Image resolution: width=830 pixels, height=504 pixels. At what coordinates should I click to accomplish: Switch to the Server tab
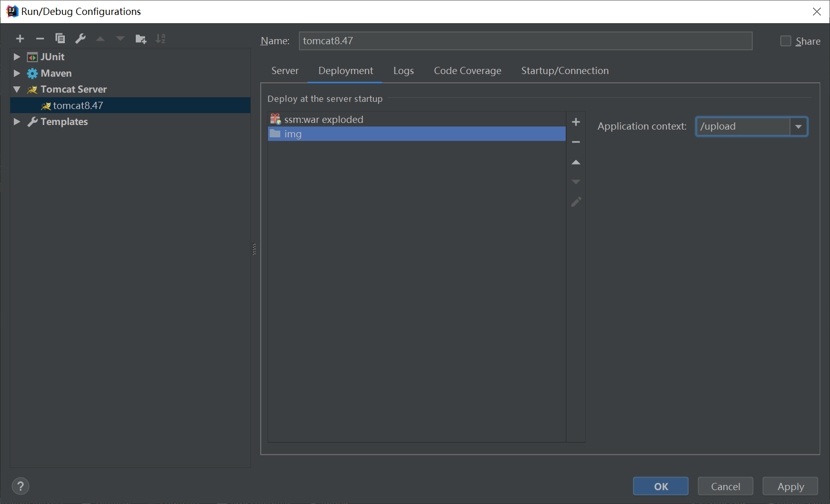click(284, 70)
